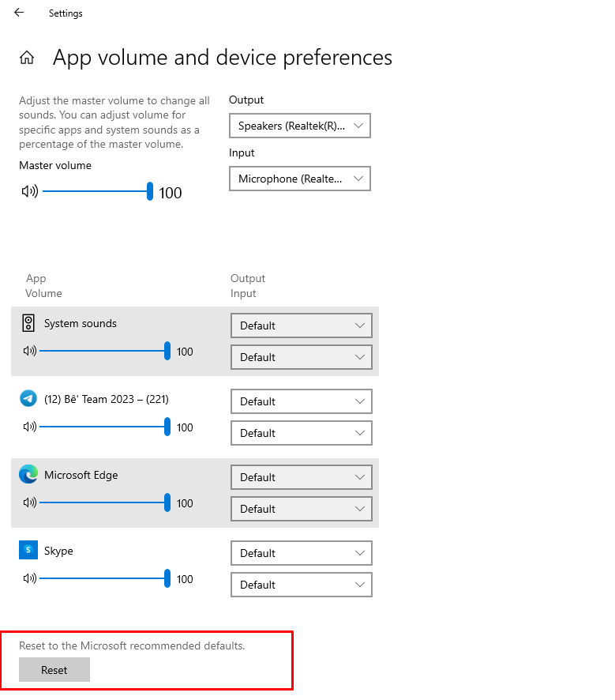Click the System sounds speaker-box app icon
This screenshot has width=615, height=700.
[x=28, y=323]
